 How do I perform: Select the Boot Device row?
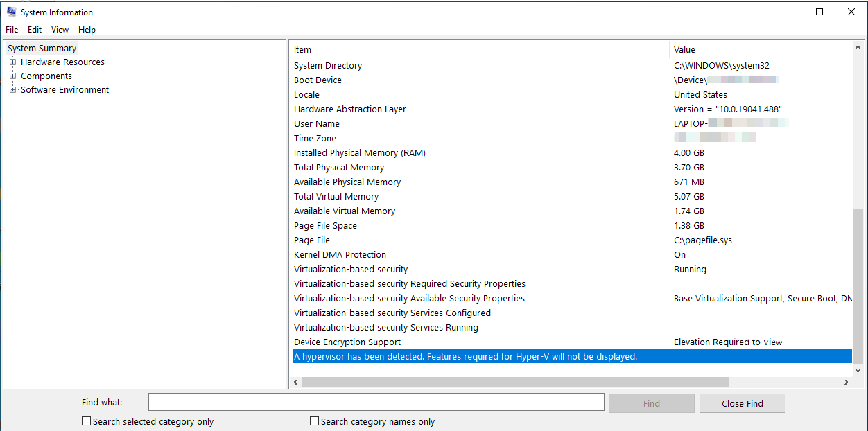[x=571, y=80]
